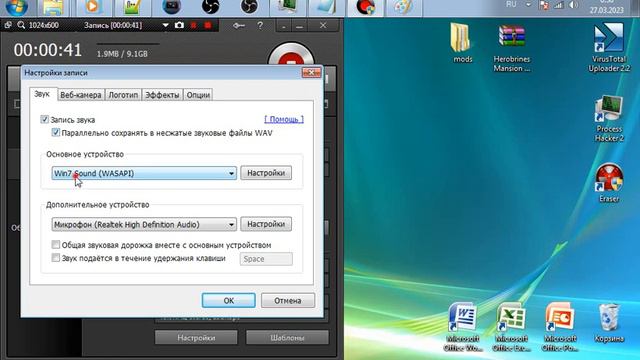This screenshot has height=360, width=640.
Task: Click Настройки next to Win7 Sound device
Action: pyautogui.click(x=266, y=173)
